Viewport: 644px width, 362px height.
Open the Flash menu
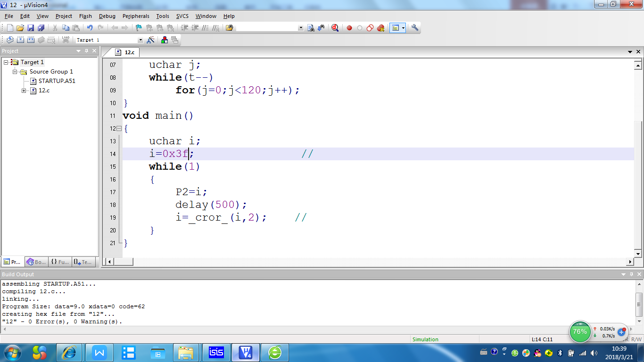85,16
